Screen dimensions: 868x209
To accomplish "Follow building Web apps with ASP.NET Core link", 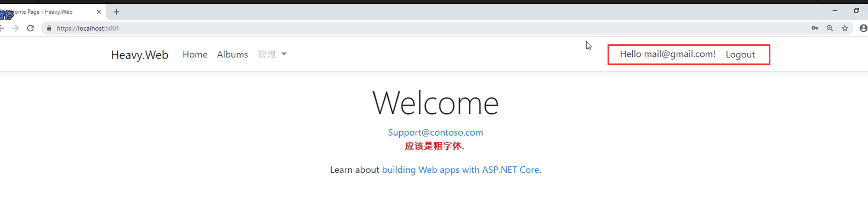I will point(461,170).
